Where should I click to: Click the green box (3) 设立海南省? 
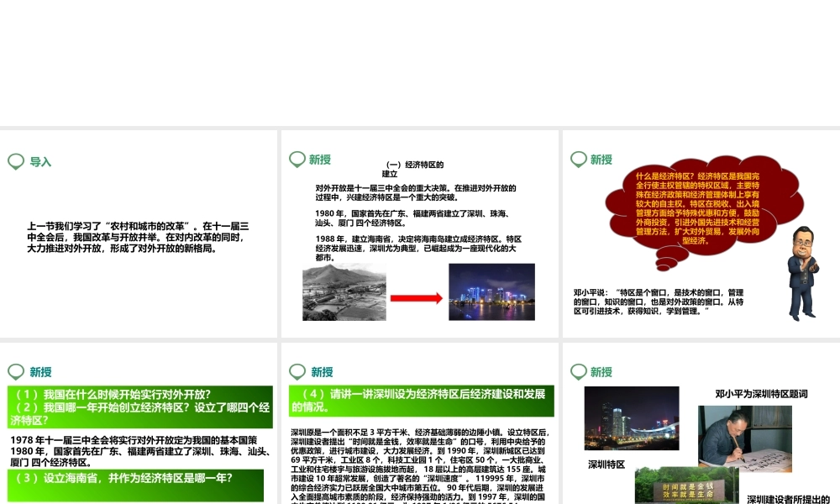click(x=135, y=485)
